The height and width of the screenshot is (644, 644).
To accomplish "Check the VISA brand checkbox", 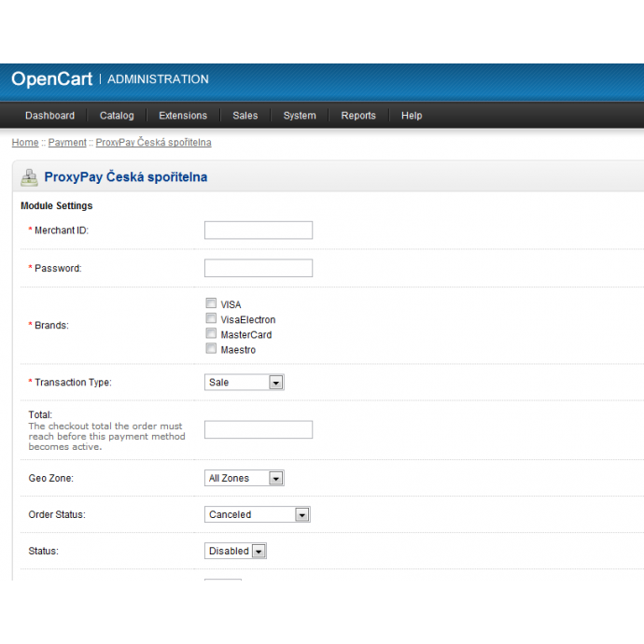I will click(x=211, y=303).
